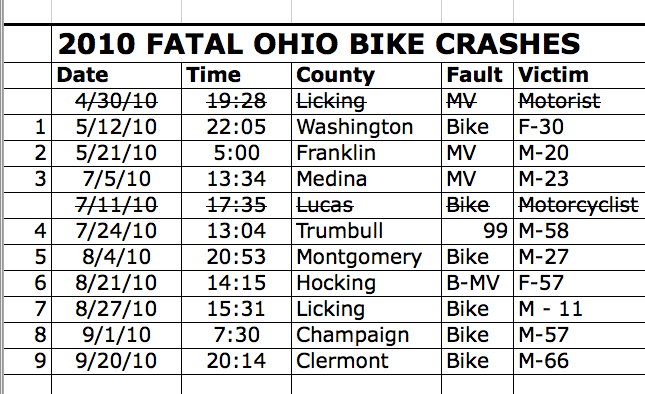The height and width of the screenshot is (394, 645).
Task: Select the Franklin county cell
Action: (x=367, y=153)
